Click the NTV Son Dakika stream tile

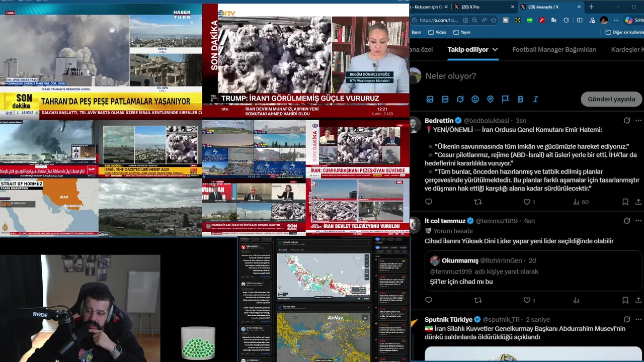pyautogui.click(x=306, y=60)
